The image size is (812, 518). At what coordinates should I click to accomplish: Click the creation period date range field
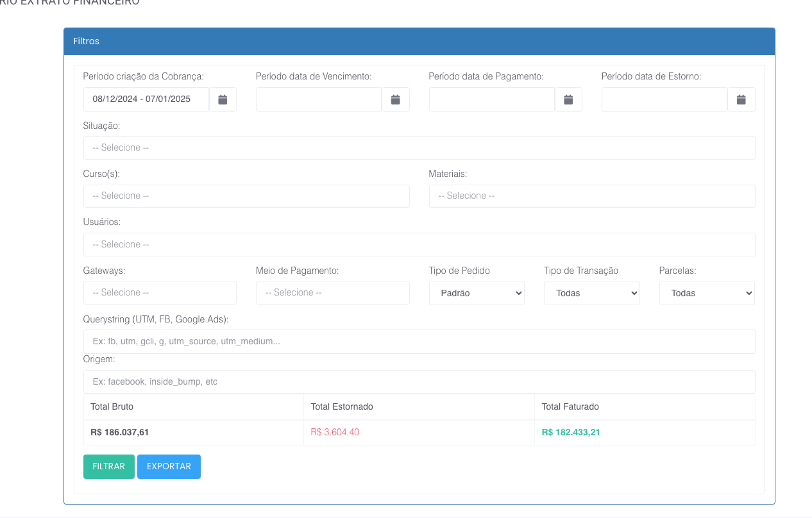point(146,99)
